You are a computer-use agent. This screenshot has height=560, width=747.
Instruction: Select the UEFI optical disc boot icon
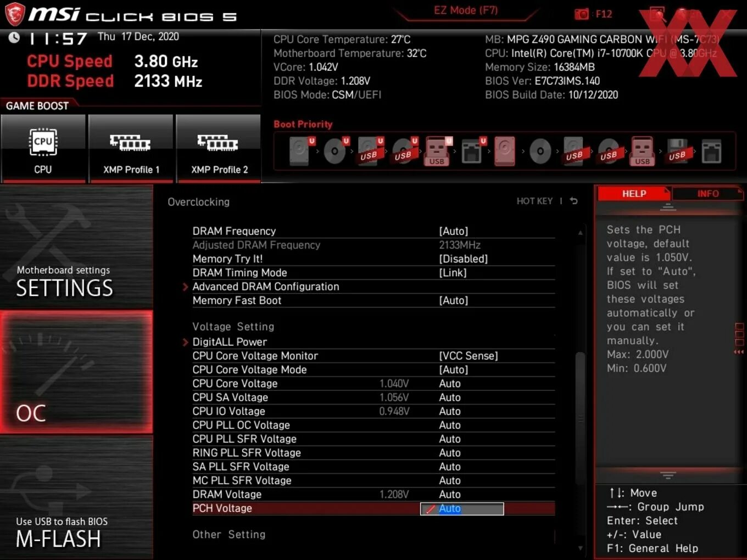pos(336,151)
